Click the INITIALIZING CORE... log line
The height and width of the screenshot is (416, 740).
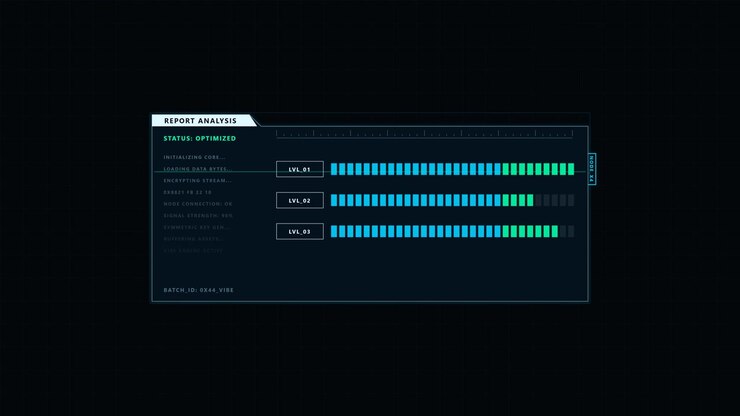(194, 157)
